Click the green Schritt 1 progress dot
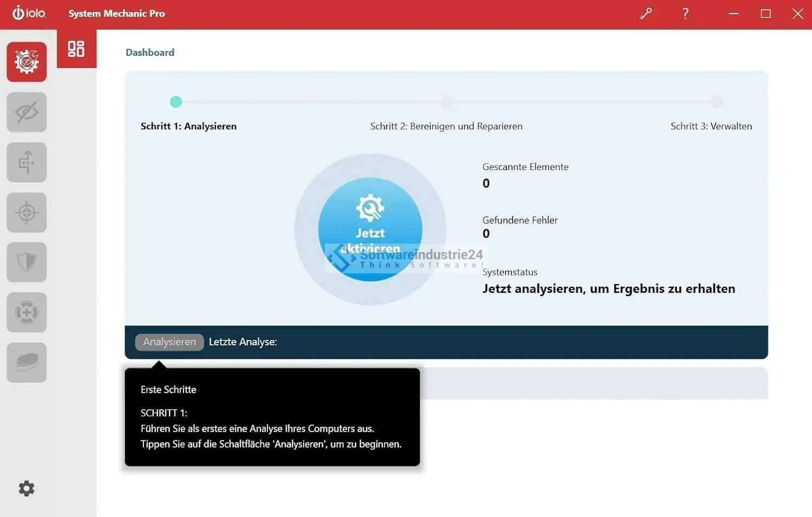Image resolution: width=812 pixels, height=517 pixels. tap(176, 102)
